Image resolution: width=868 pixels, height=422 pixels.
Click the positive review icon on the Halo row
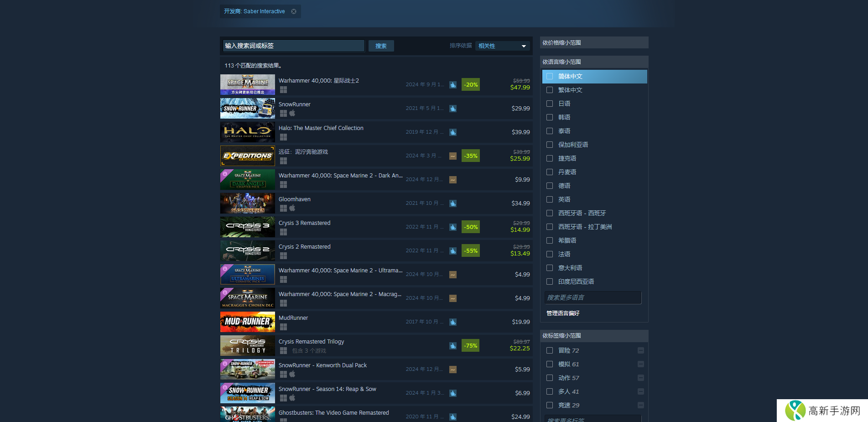coord(453,132)
